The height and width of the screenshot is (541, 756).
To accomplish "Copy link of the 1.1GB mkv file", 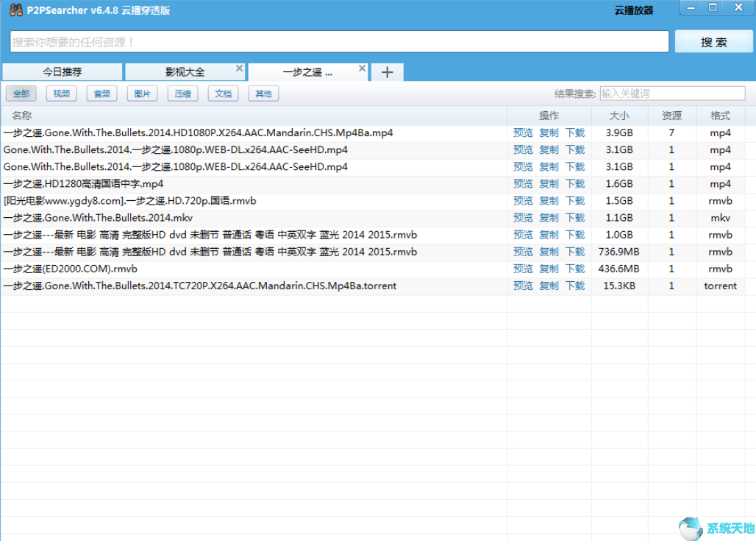I will coord(549,218).
